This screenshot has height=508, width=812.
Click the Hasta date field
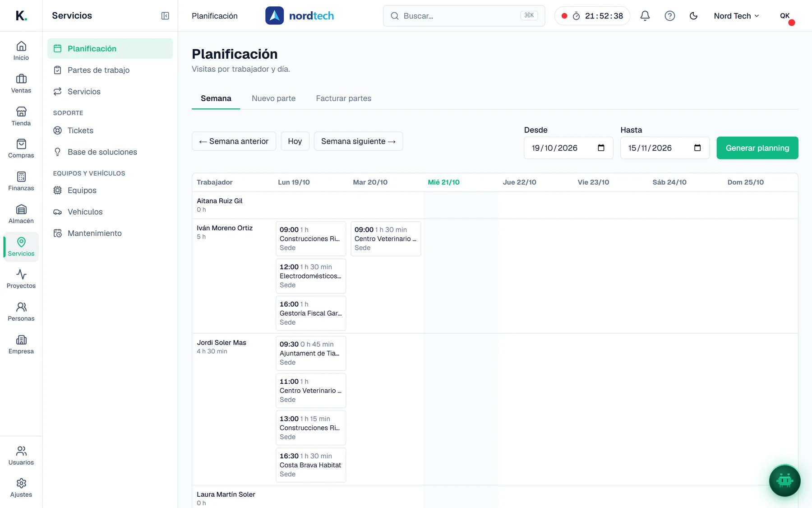pyautogui.click(x=665, y=148)
